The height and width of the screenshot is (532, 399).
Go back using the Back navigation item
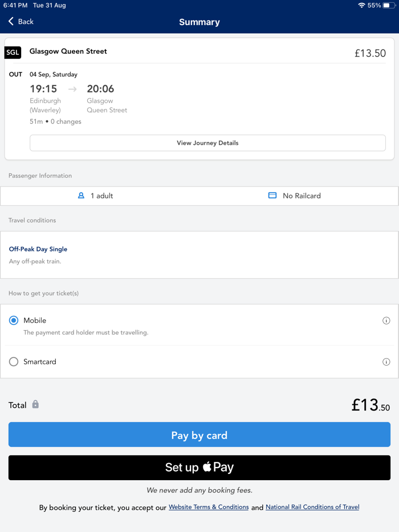pyautogui.click(x=21, y=21)
